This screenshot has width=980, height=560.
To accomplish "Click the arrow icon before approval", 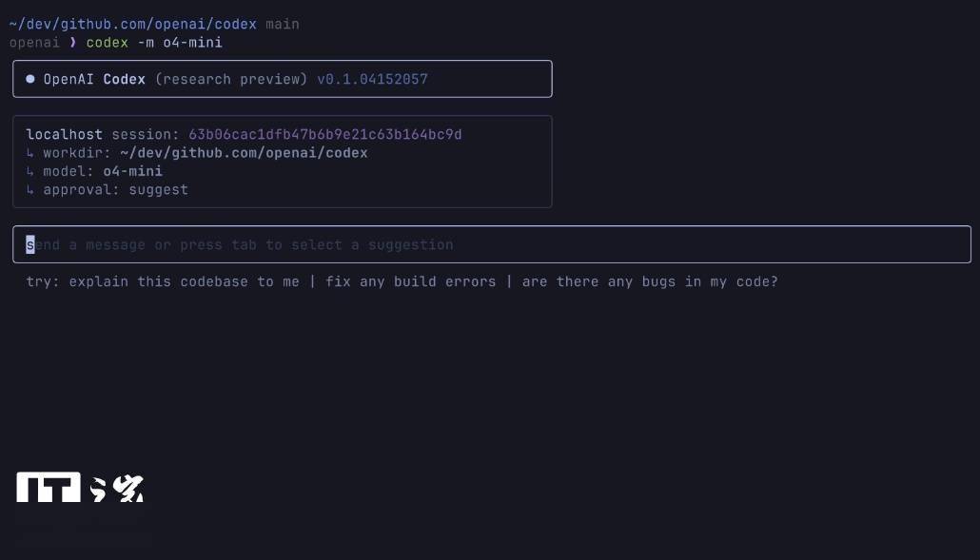I will 30,190.
